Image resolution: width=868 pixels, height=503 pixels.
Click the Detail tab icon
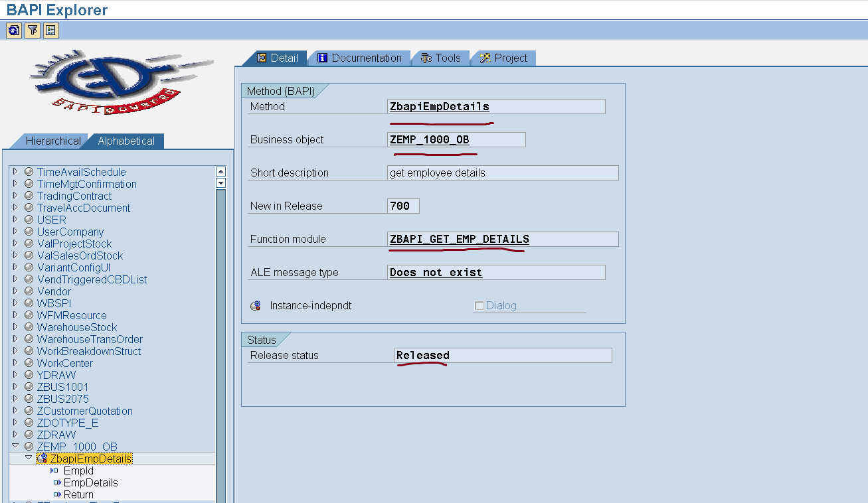262,58
